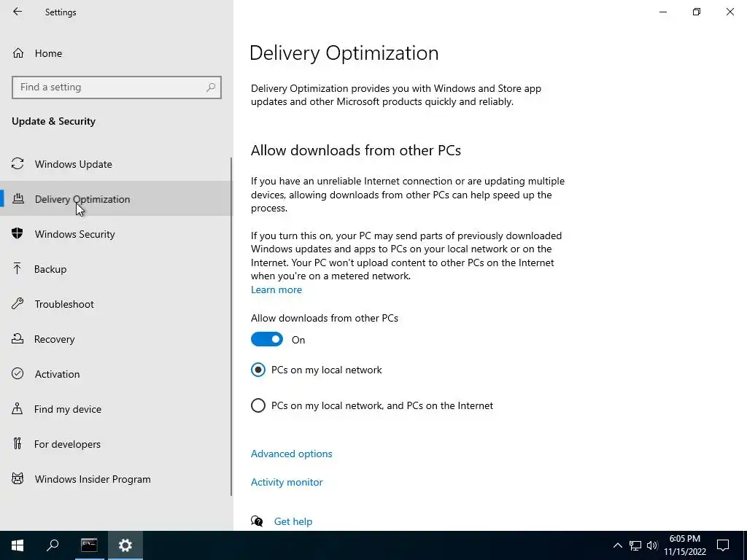Click the Get help link
This screenshot has height=560, width=747.
[293, 521]
